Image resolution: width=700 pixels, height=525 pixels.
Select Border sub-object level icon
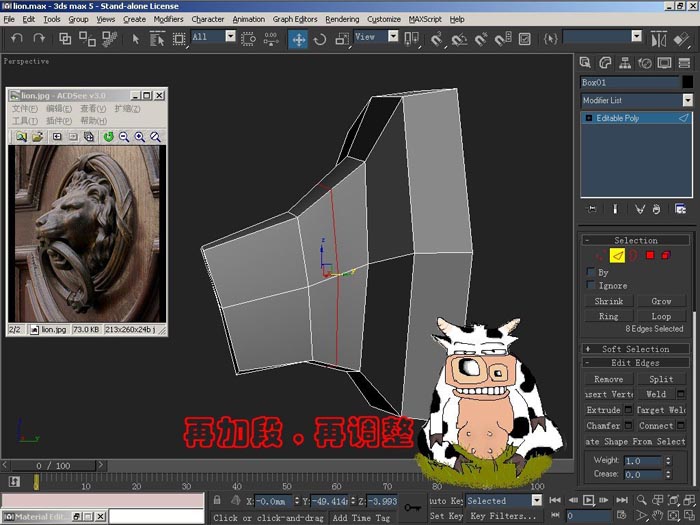point(633,255)
